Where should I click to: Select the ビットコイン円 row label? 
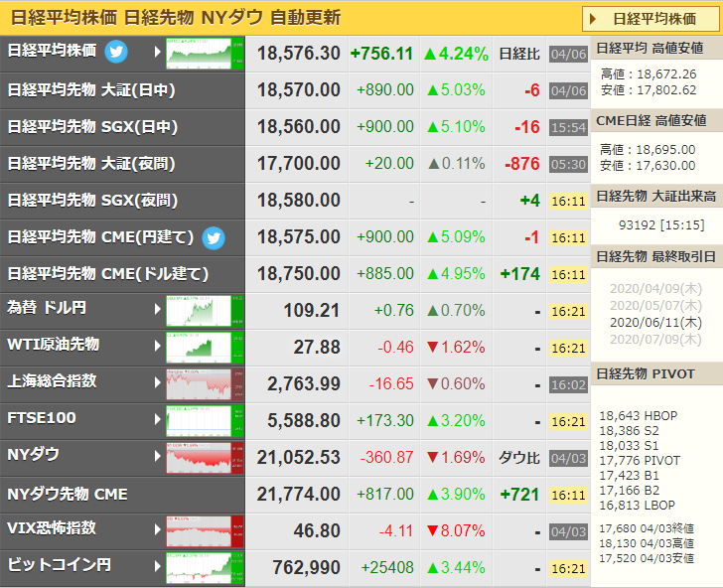59,565
